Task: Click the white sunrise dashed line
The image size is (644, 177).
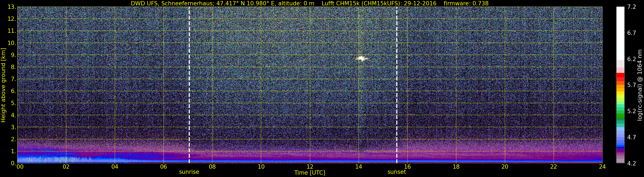Action: tap(189, 85)
